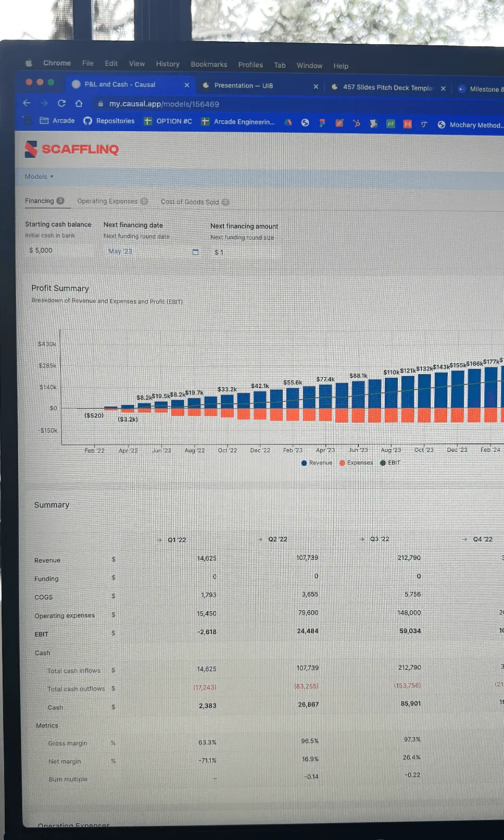Click the Scafflinq logo
The height and width of the screenshot is (840, 504).
click(72, 149)
